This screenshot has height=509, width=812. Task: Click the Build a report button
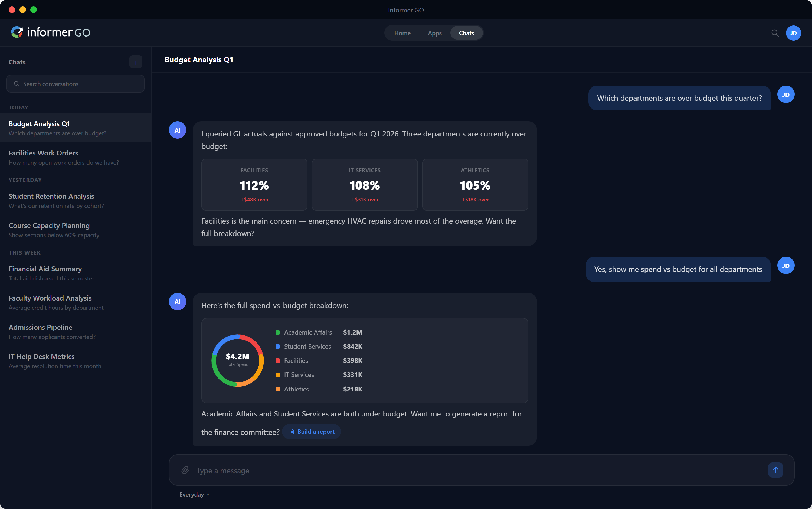tap(312, 432)
